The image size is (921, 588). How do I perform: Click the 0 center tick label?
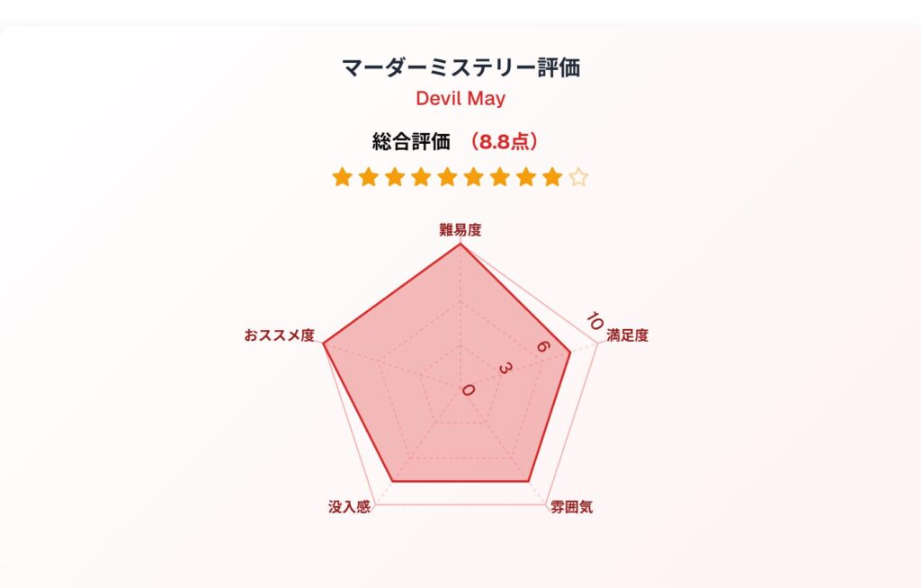point(468,389)
